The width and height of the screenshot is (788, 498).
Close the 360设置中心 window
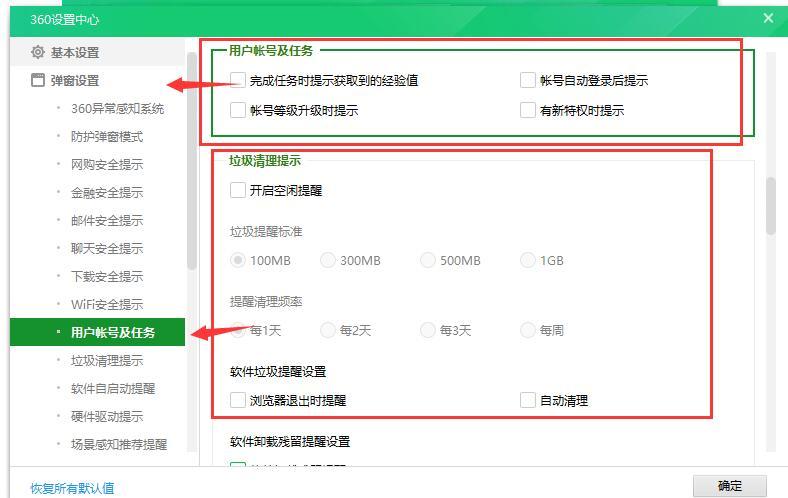pos(768,18)
